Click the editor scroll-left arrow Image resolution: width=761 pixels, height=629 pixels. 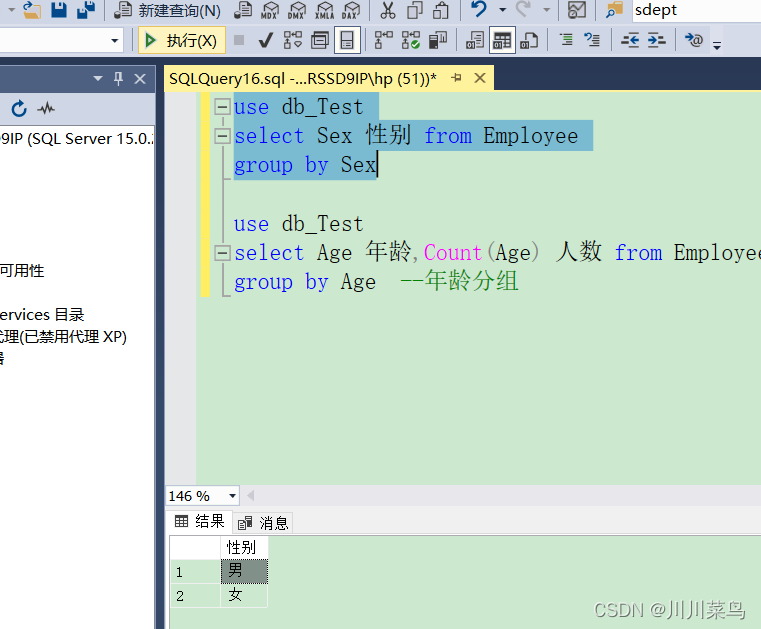click(x=250, y=496)
